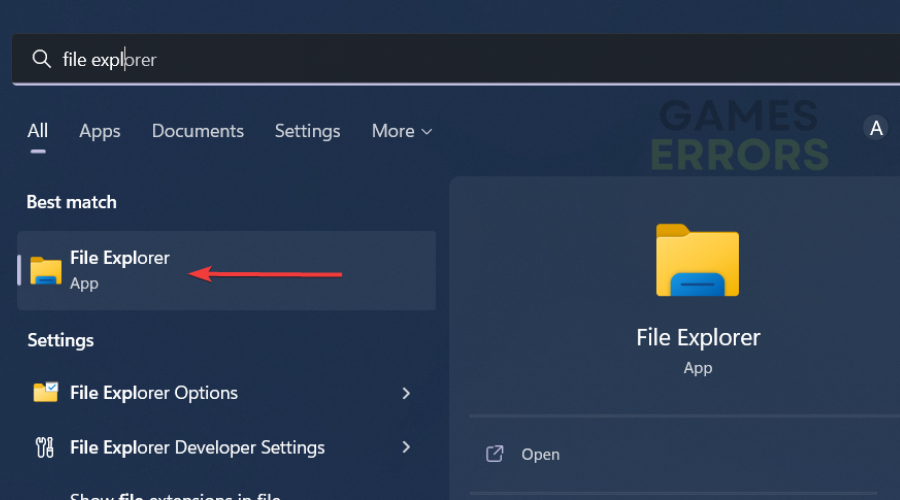
Task: Expand the More filters dropdown
Action: (402, 131)
